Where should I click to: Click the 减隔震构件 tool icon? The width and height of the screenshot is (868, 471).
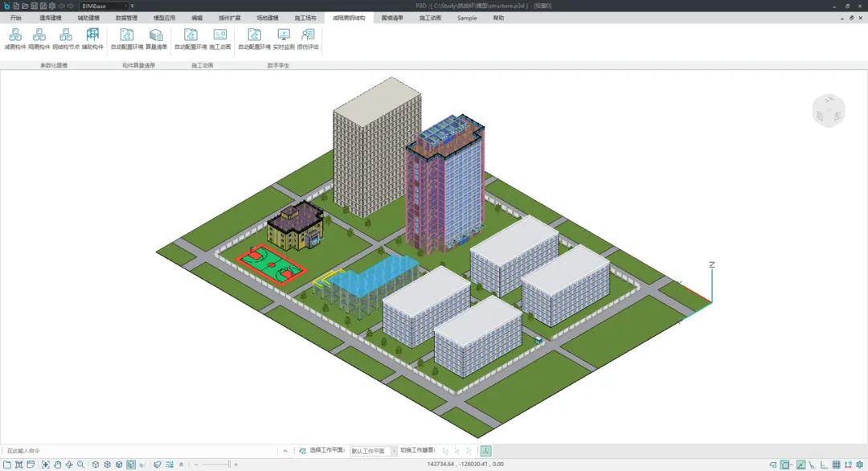click(14, 35)
